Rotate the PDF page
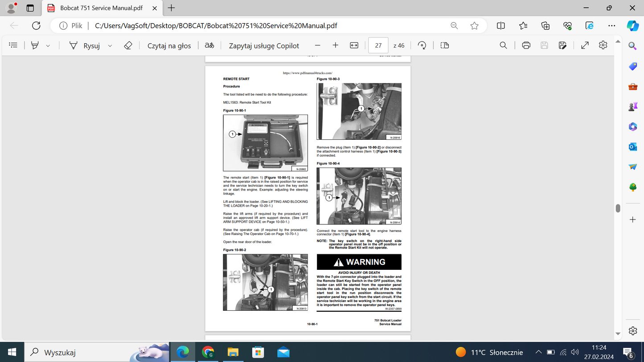Image resolution: width=644 pixels, height=362 pixels. [x=421, y=45]
